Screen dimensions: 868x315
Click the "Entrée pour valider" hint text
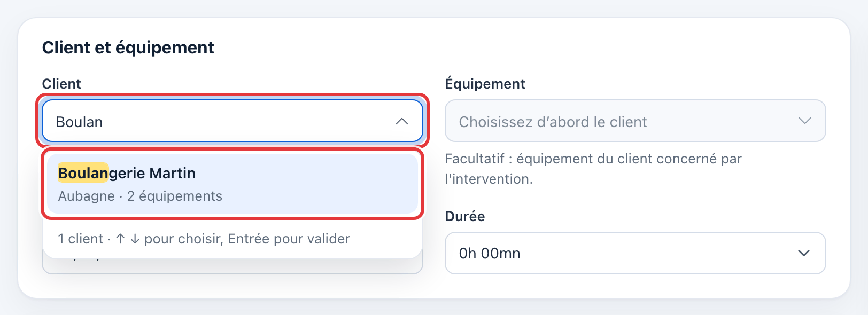click(289, 239)
